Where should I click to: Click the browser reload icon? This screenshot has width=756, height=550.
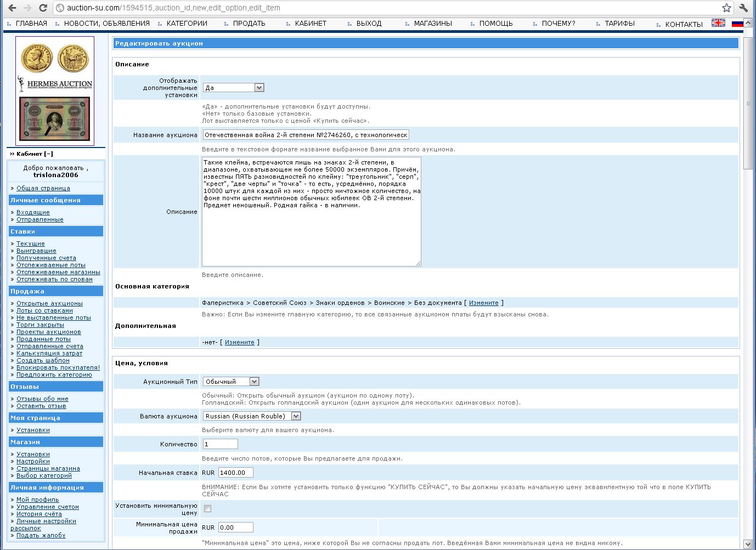pos(43,8)
